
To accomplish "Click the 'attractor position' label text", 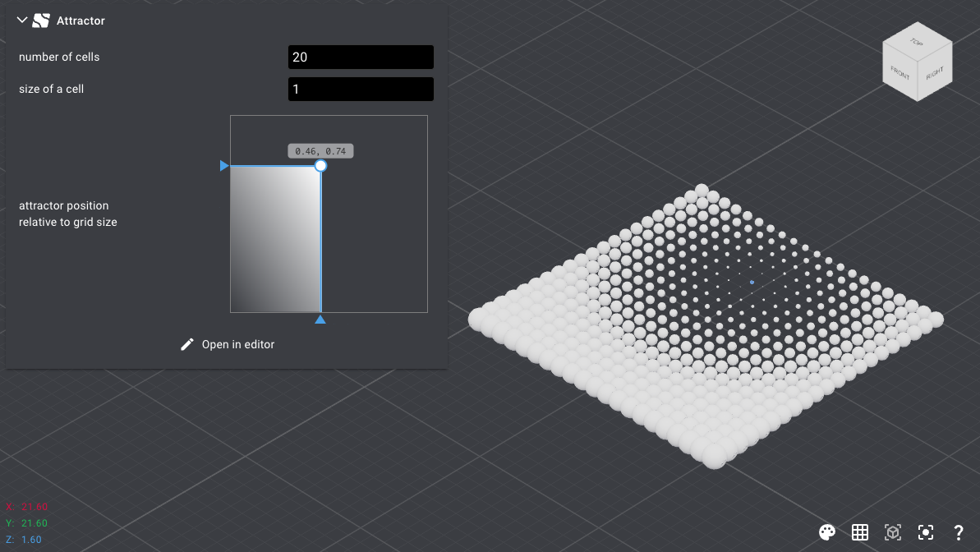I will click(64, 205).
